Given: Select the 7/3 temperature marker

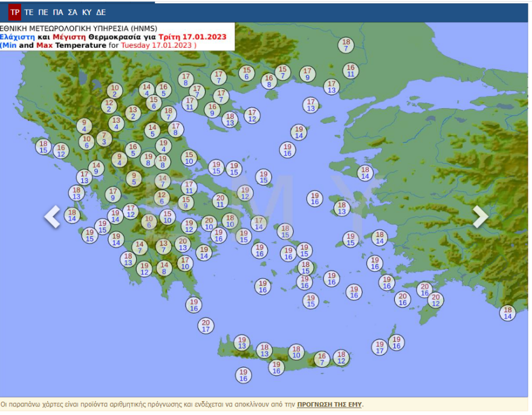Looking at the screenshot, I should 103,139.
